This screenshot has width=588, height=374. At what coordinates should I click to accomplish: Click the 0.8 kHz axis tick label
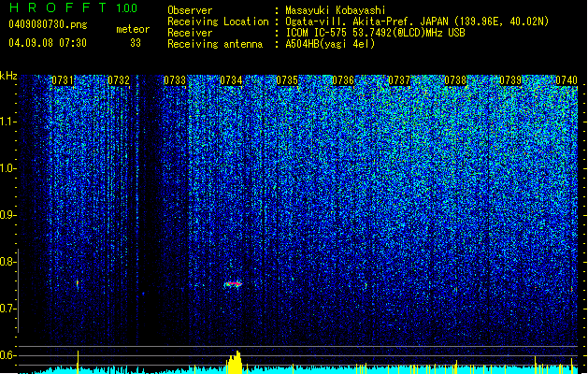pos(7,262)
